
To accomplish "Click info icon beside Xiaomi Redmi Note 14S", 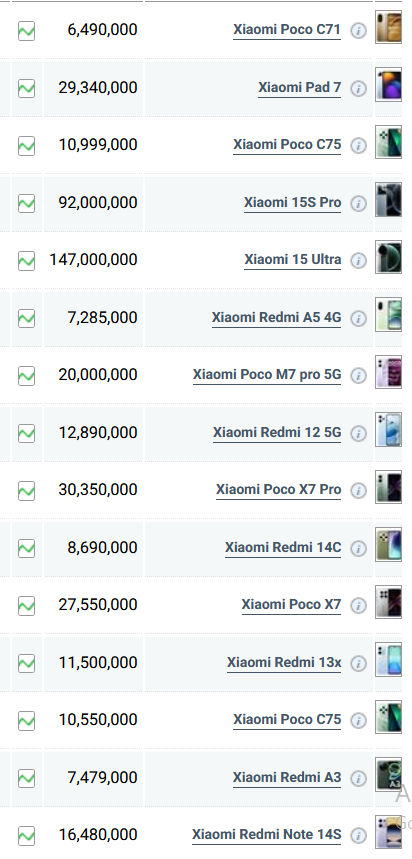I will click(358, 835).
